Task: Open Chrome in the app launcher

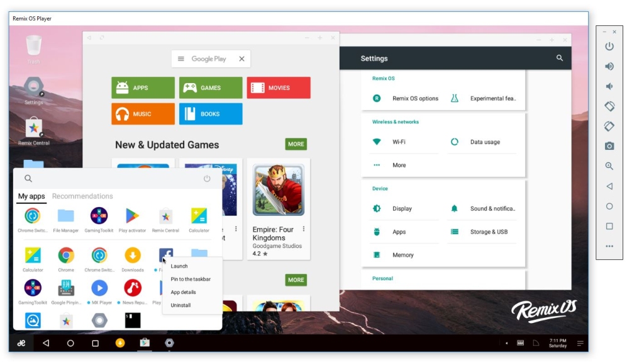Action: 65,259
